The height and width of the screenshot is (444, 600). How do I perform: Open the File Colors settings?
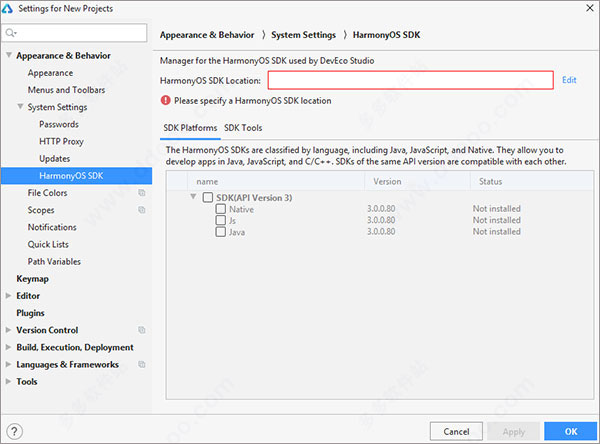pyautogui.click(x=47, y=193)
